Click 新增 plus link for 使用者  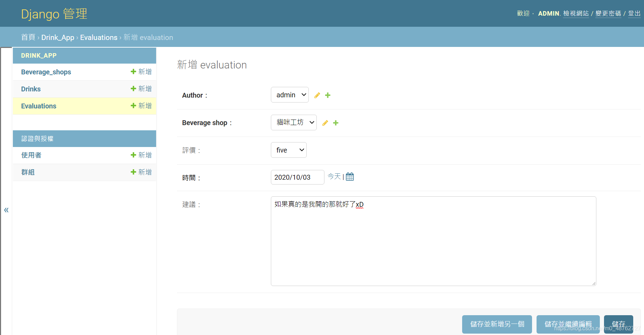coord(141,155)
